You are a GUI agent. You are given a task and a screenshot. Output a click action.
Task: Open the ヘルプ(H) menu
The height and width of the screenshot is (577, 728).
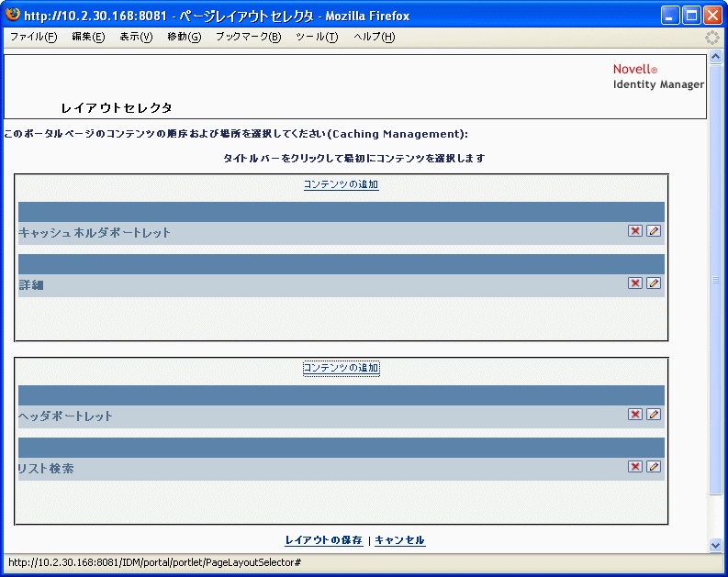375,37
